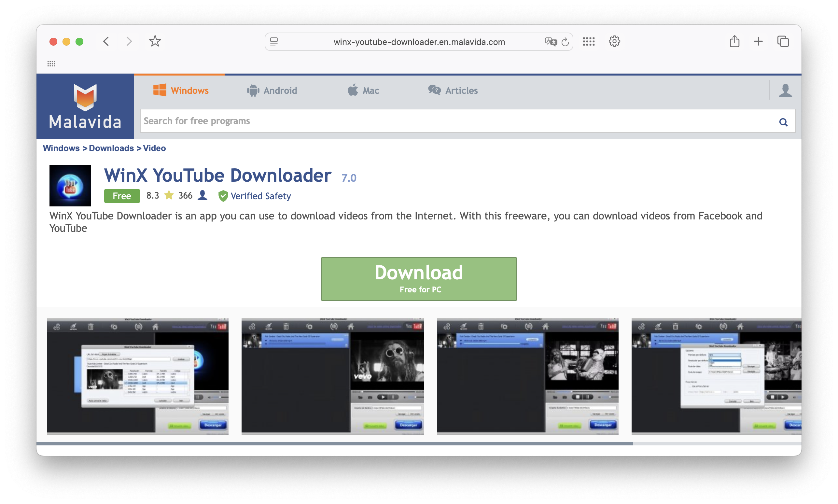
Task: Open the Windows breadcrumb link
Action: point(61,148)
